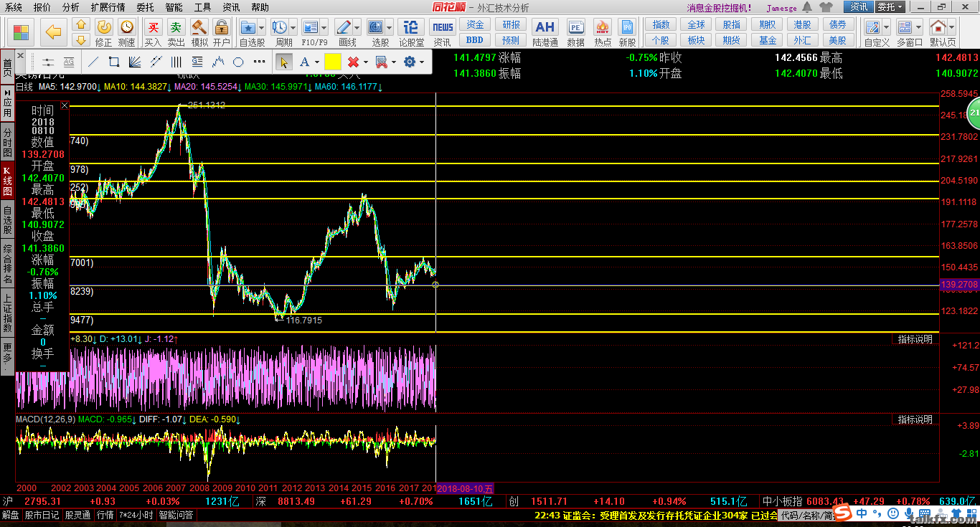980x527 pixels.
Task: Pick the yellow line color swatch
Action: click(x=333, y=62)
